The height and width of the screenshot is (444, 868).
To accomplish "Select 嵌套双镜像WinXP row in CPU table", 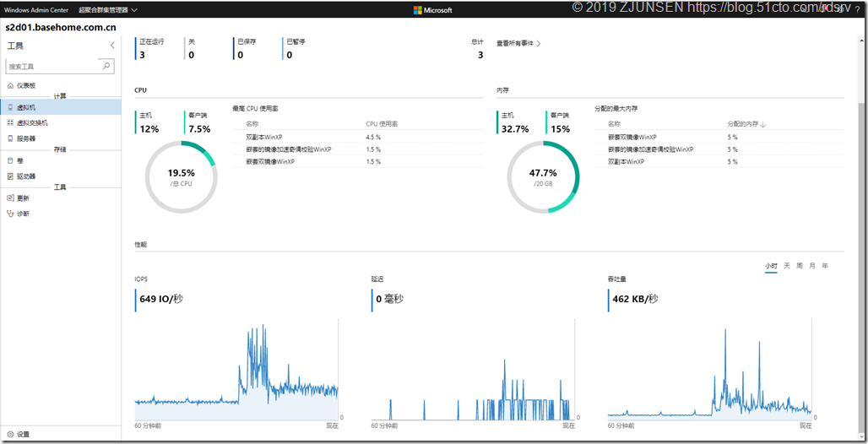I will coord(358,162).
